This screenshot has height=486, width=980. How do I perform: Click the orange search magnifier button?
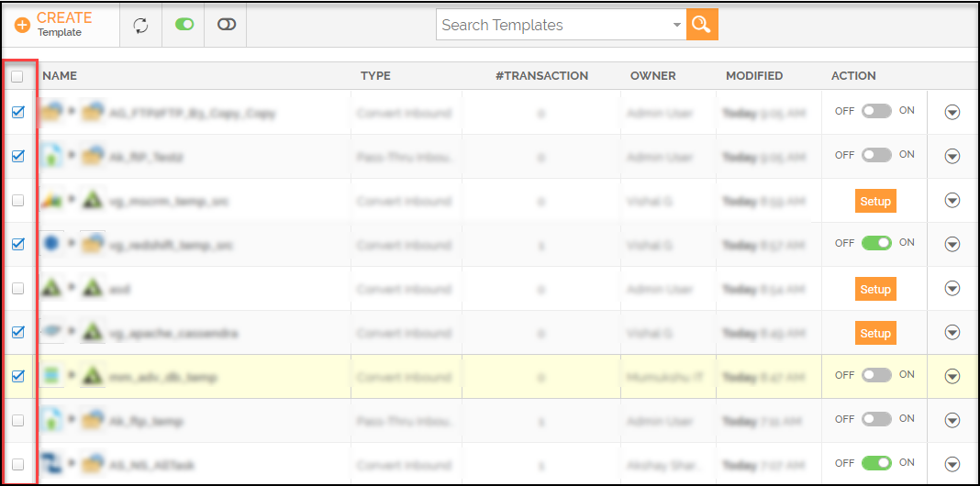(x=702, y=25)
